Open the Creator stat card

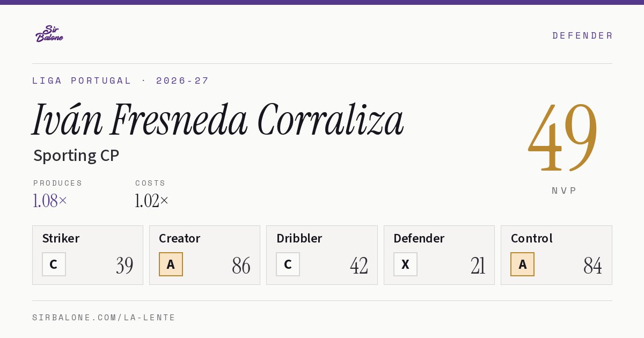[204, 255]
